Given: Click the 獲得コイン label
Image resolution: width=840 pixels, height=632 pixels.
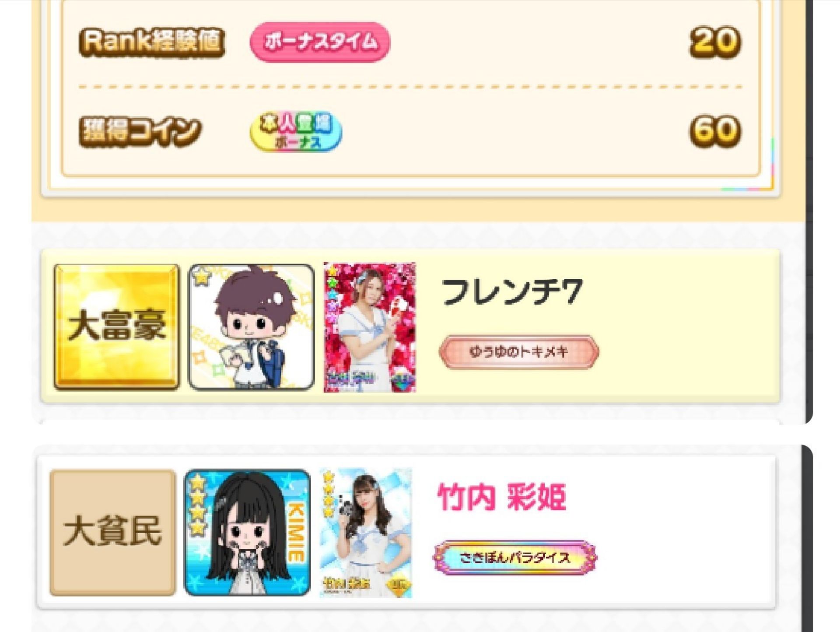Looking at the screenshot, I should (140, 131).
